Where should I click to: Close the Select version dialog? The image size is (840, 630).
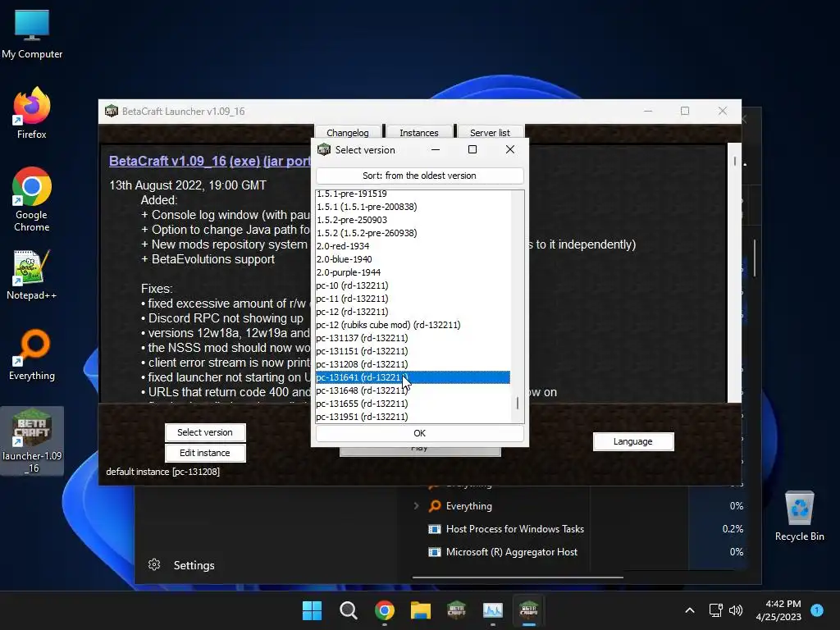[x=510, y=149]
